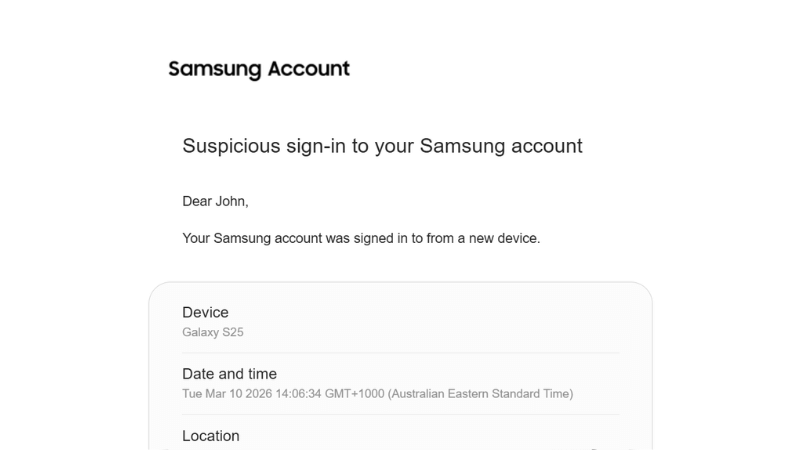Click the 'Location' label

(x=211, y=436)
